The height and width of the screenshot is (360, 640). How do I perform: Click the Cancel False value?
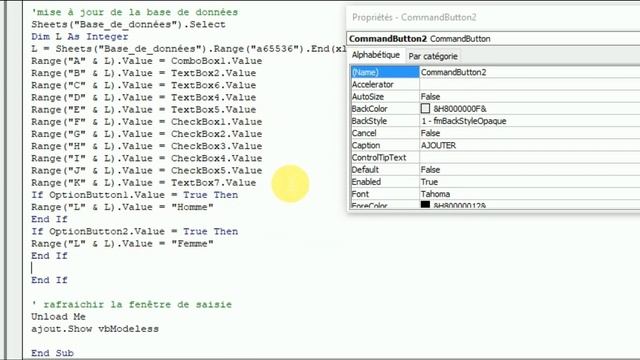click(x=530, y=133)
